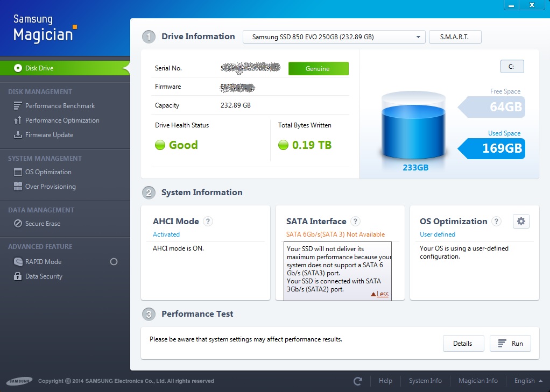Run the performance test
Image resolution: width=550 pixels, height=392 pixels.
pos(510,344)
